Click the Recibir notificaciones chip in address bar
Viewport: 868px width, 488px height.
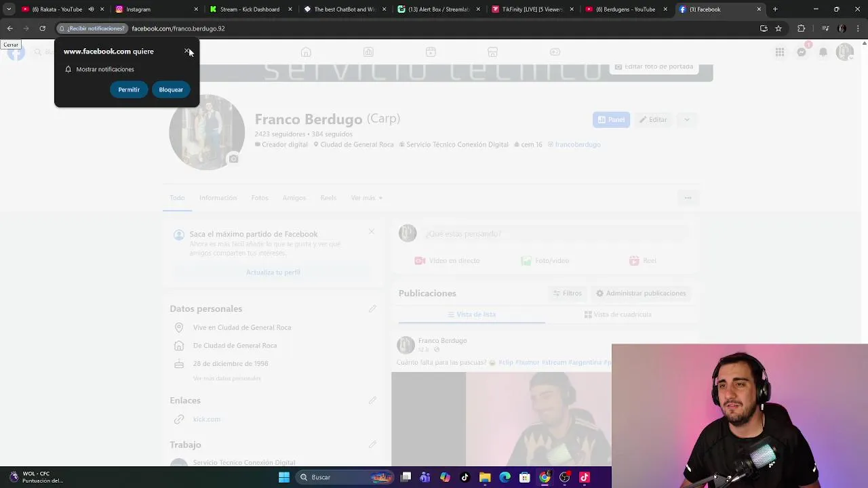pos(92,28)
